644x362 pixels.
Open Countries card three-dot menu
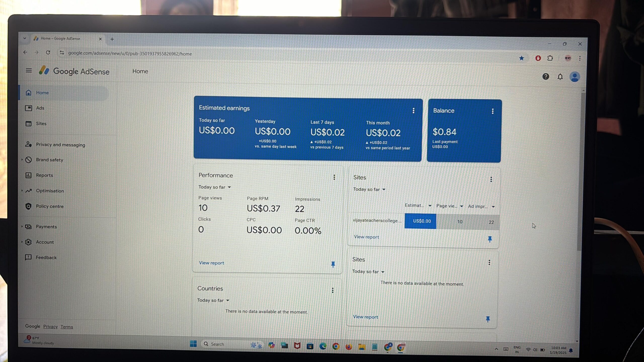point(333,290)
